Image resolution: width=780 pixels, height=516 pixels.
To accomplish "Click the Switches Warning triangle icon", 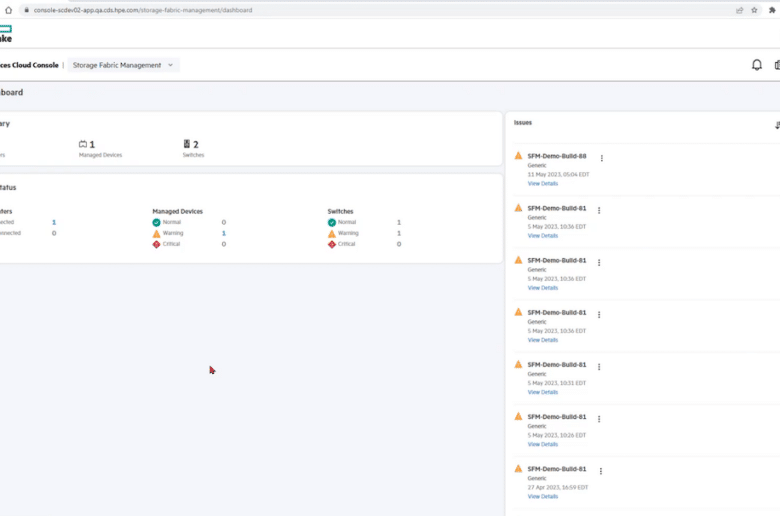I will pos(331,233).
